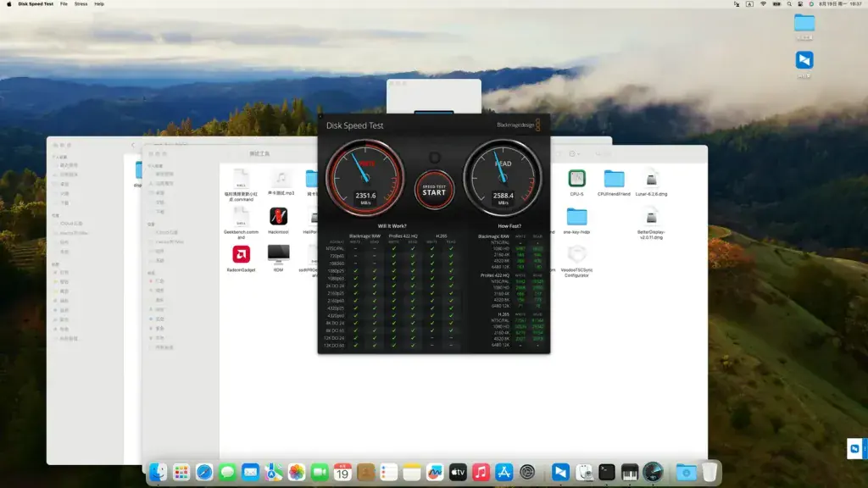
Task: Launch Apple TV from the Dock
Action: tap(458, 472)
